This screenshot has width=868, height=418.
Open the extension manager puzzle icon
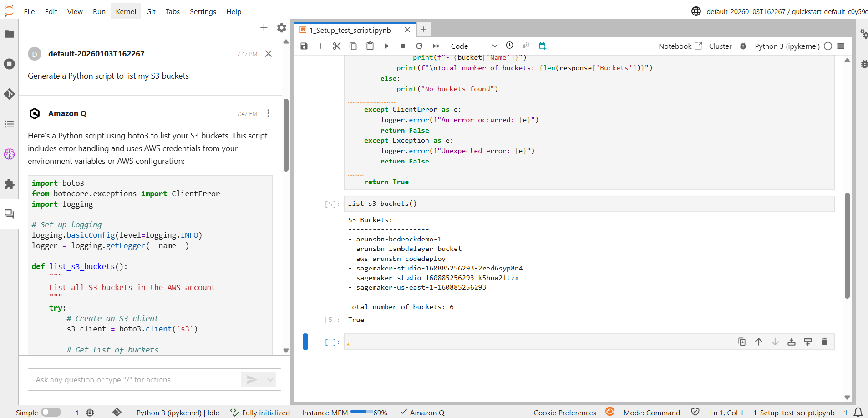pyautogui.click(x=9, y=184)
